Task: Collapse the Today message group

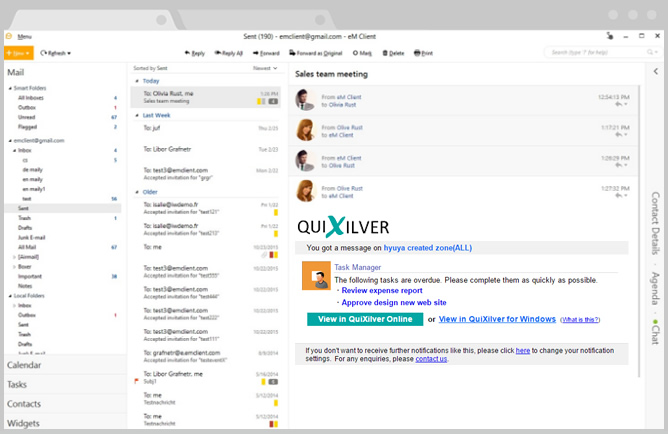Action: point(137,81)
